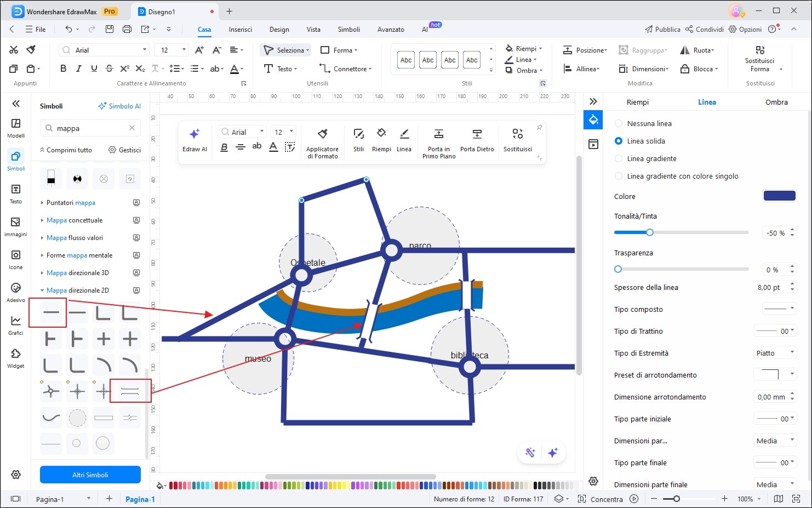This screenshot has width=812, height=508.
Task: Toggle Italic in the ribbon font group
Action: 78,69
